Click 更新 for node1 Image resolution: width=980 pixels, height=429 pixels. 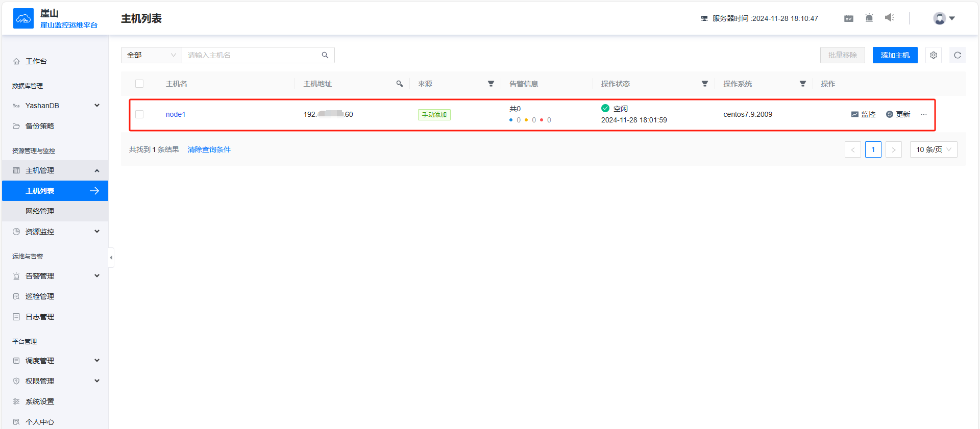click(x=898, y=114)
